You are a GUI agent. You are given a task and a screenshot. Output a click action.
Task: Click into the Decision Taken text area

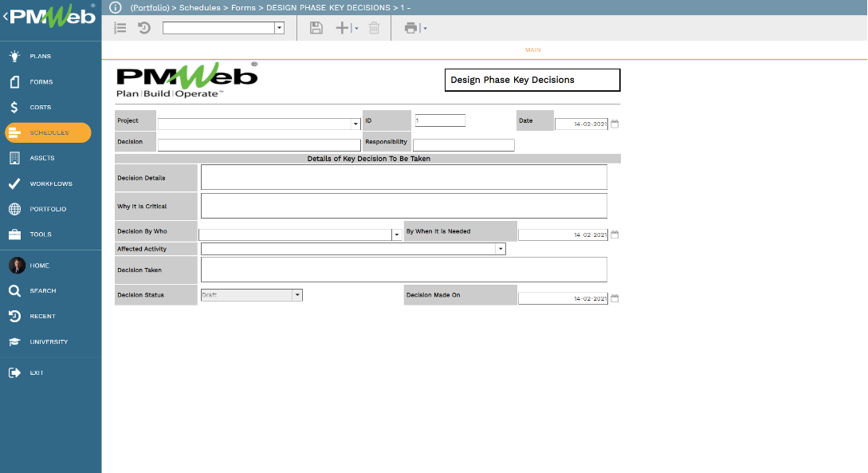coord(404,270)
